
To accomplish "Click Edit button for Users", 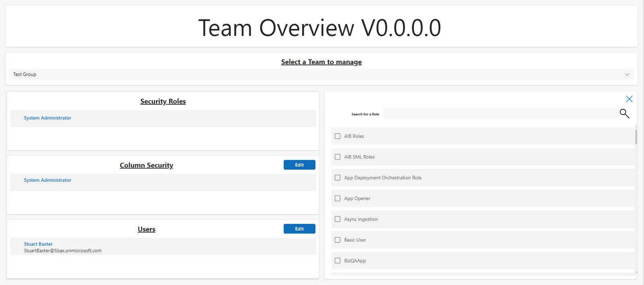I will tap(299, 229).
